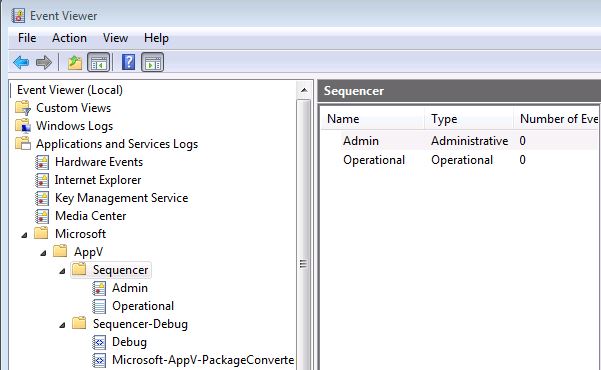Select the Sequencer tree node

120,270
